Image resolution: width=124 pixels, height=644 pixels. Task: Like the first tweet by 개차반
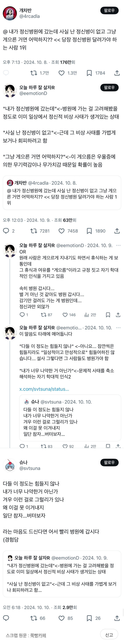(x=61, y=73)
